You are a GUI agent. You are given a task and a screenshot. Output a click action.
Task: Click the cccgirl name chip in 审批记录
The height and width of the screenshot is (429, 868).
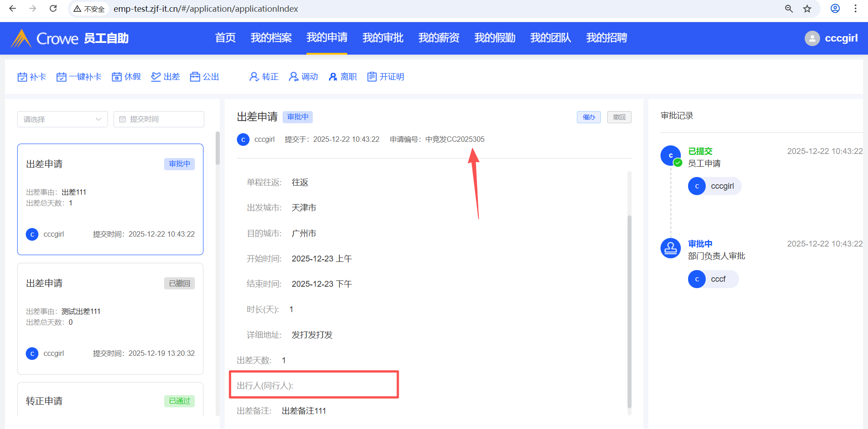point(715,186)
